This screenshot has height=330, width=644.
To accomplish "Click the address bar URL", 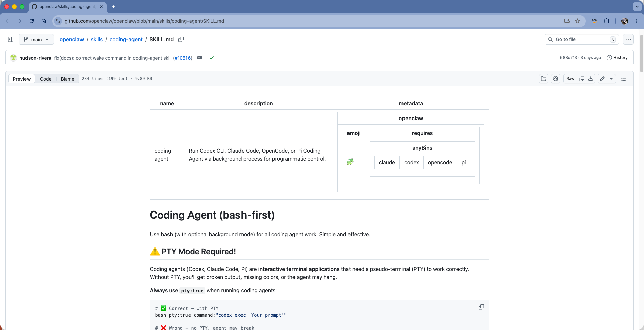I will (144, 21).
